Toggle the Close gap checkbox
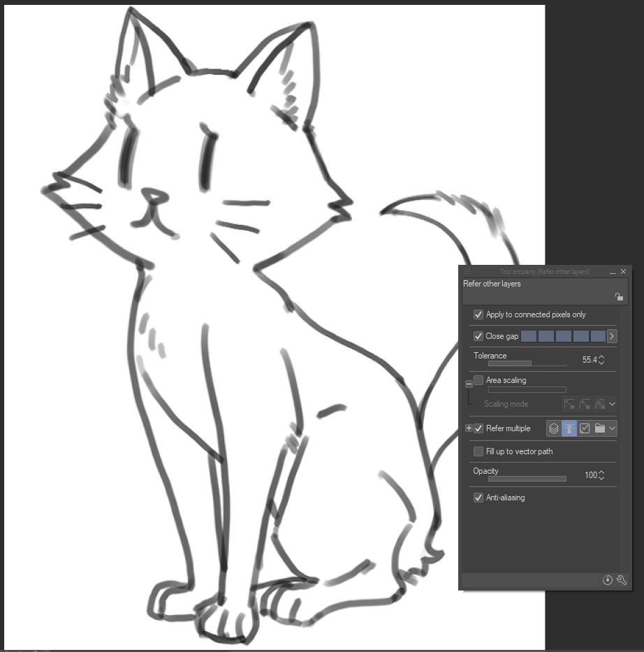Image resolution: width=644 pixels, height=652 pixels. point(478,336)
